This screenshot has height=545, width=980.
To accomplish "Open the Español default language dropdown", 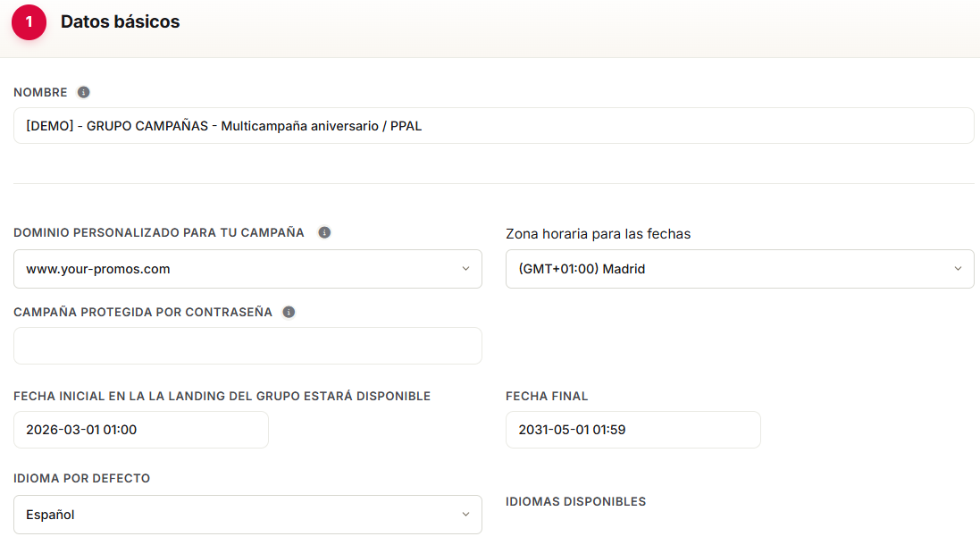I will click(247, 515).
